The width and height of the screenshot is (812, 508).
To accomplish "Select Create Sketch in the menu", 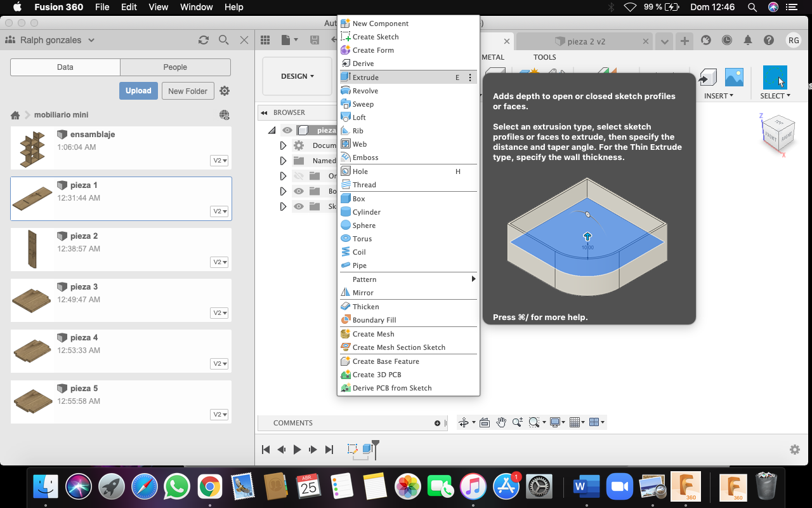I will [x=408, y=37].
